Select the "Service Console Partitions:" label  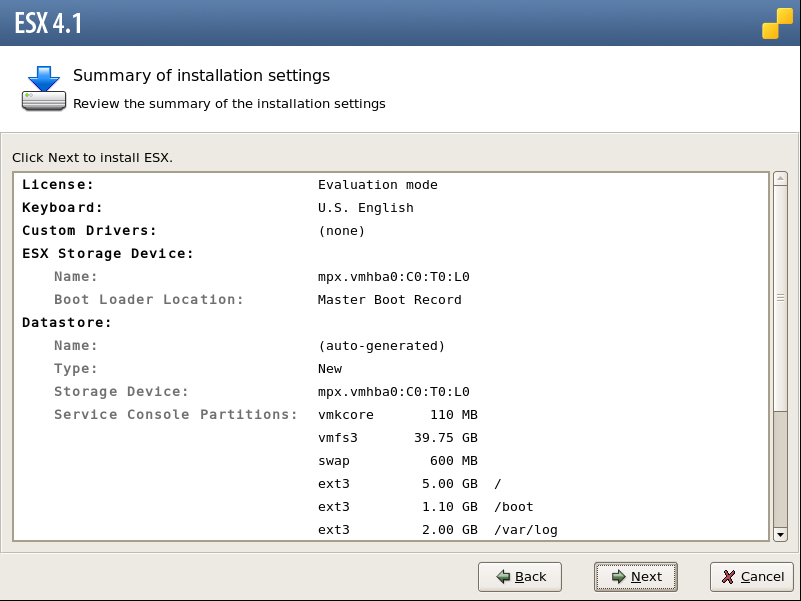(x=176, y=414)
